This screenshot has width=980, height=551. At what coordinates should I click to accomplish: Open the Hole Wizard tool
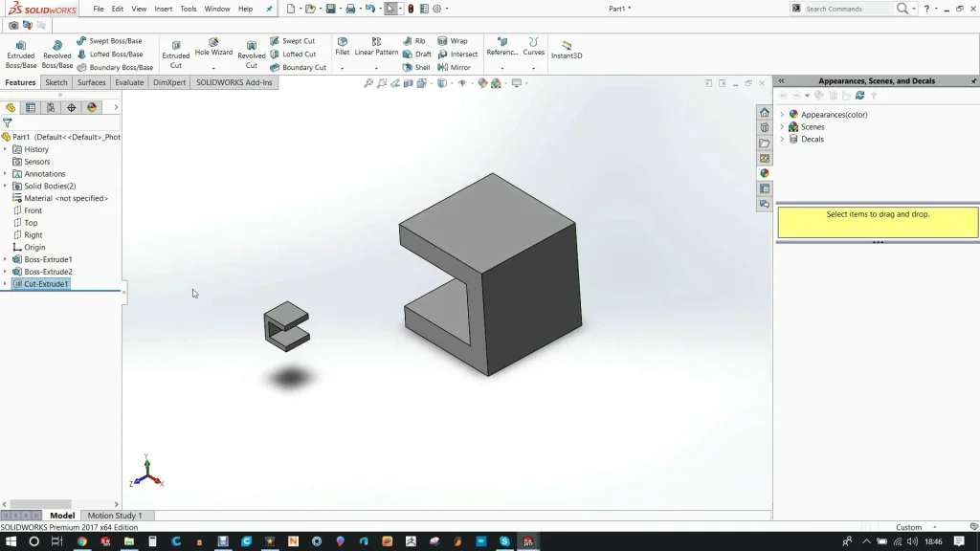[x=213, y=47]
